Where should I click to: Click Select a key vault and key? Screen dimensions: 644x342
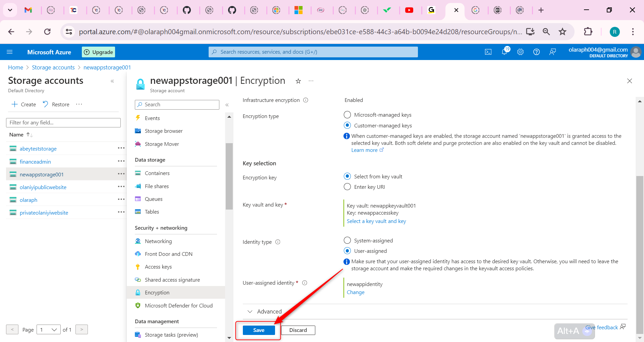[x=376, y=221]
